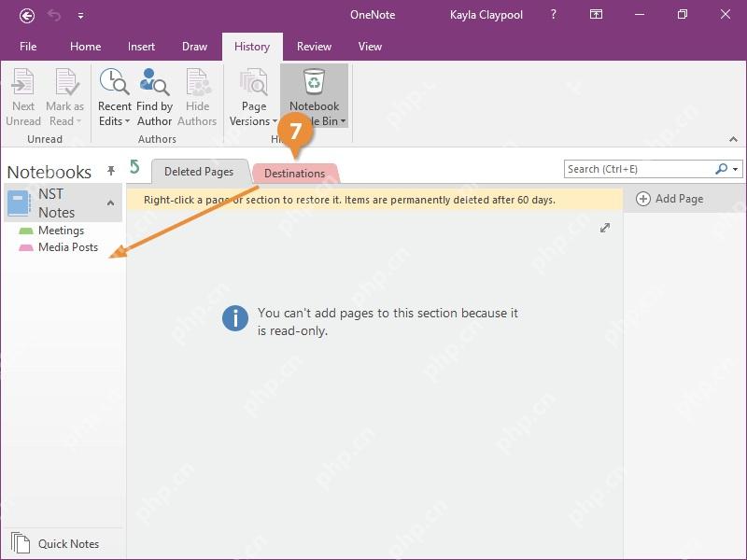The height and width of the screenshot is (560, 747).
Task: Click the Help question mark icon
Action: click(553, 15)
